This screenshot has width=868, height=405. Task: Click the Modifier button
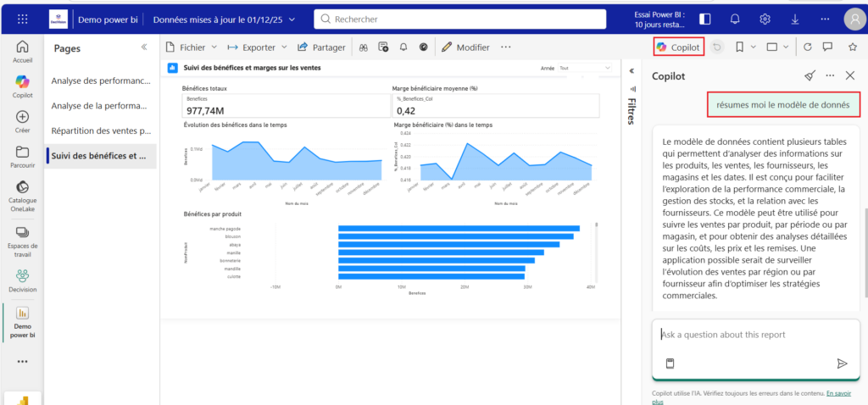[465, 47]
